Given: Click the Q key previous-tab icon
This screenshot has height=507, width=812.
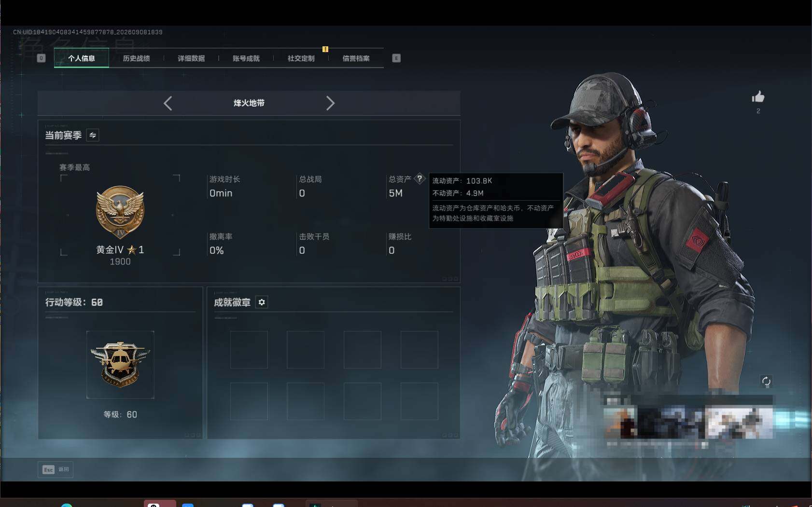Looking at the screenshot, I should [41, 58].
